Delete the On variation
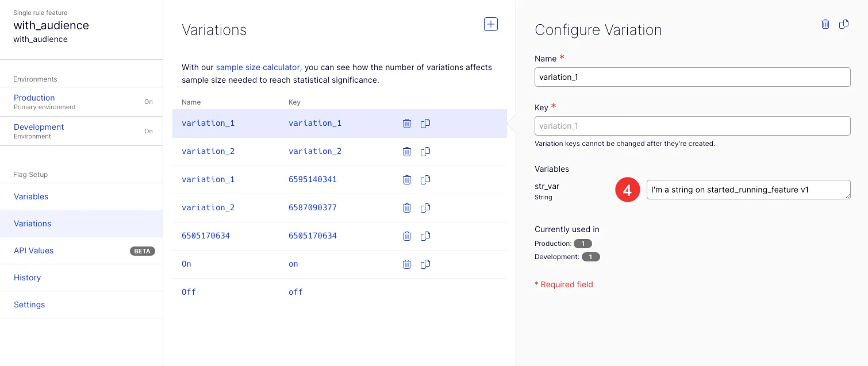Screen dimensions: 868x366 (407, 264)
